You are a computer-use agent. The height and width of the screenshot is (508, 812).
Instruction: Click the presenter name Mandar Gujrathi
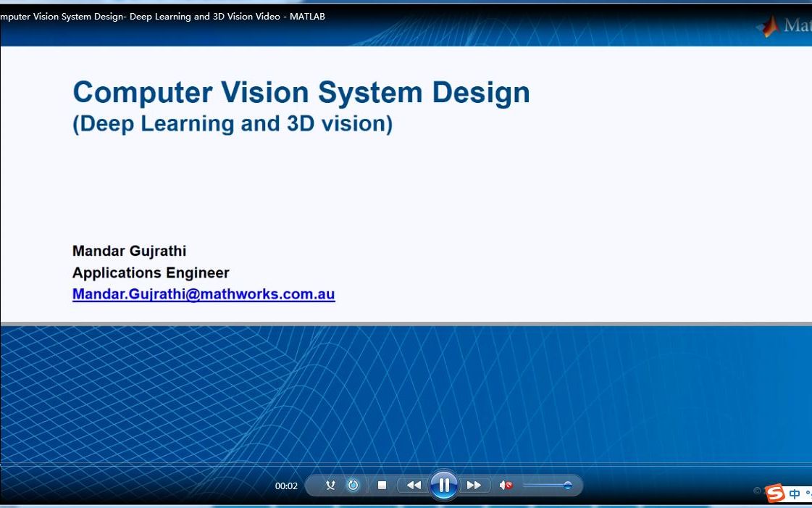coord(130,251)
